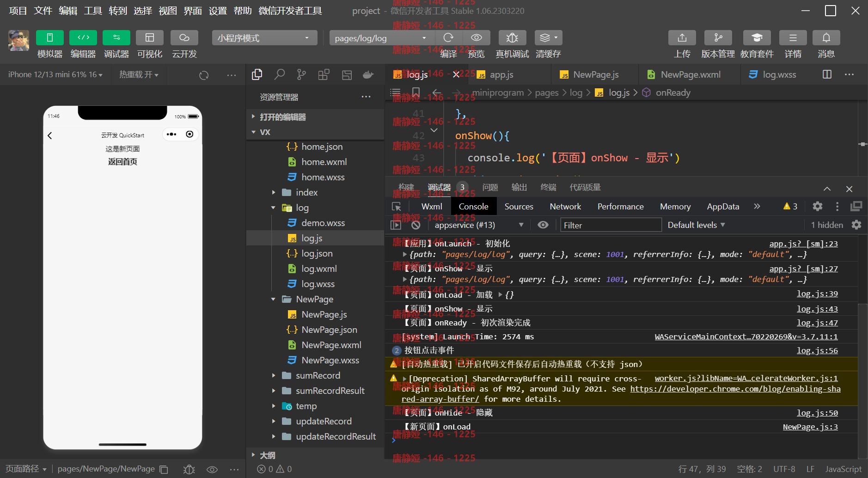Open the hot reload (热重载) dropdown
868x478 pixels.
pos(139,74)
